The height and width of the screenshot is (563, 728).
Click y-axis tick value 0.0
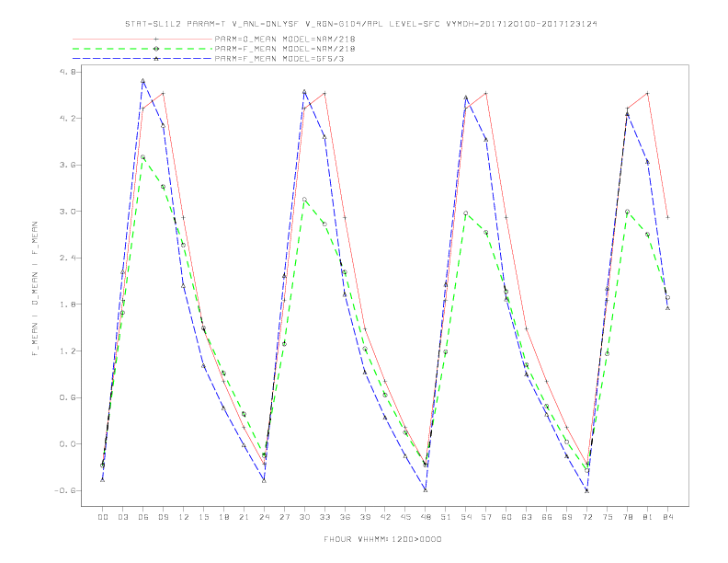[67, 444]
